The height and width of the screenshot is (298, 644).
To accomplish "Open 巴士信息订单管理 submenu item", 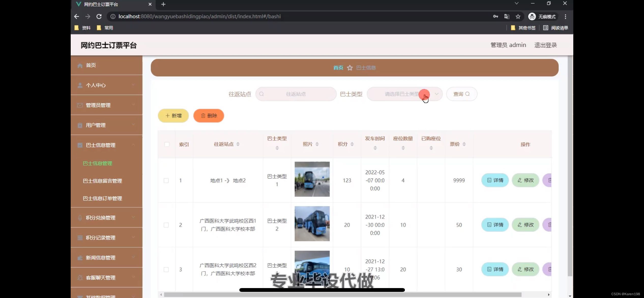I will [x=103, y=198].
